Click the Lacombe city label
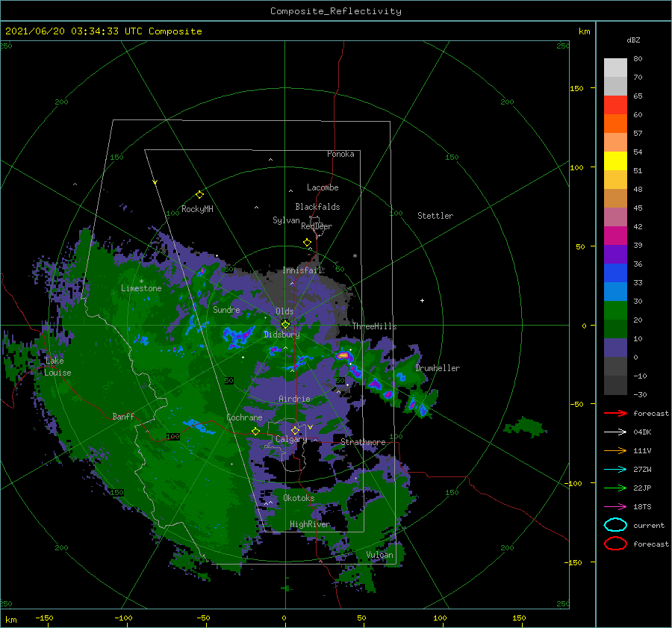The width and height of the screenshot is (672, 628). 323,187
